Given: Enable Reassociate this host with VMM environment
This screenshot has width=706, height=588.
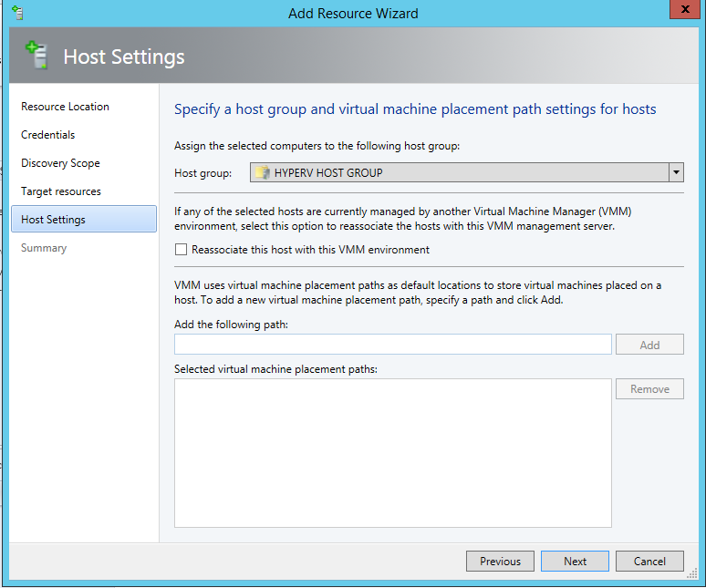Looking at the screenshot, I should tap(181, 250).
